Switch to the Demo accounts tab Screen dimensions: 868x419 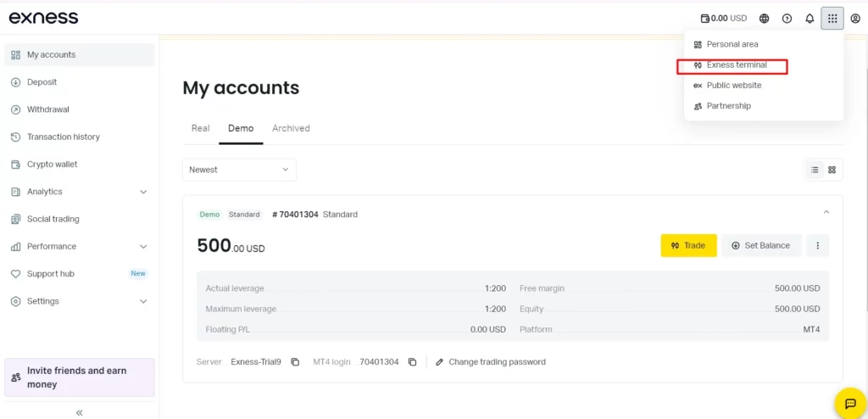[x=241, y=128]
